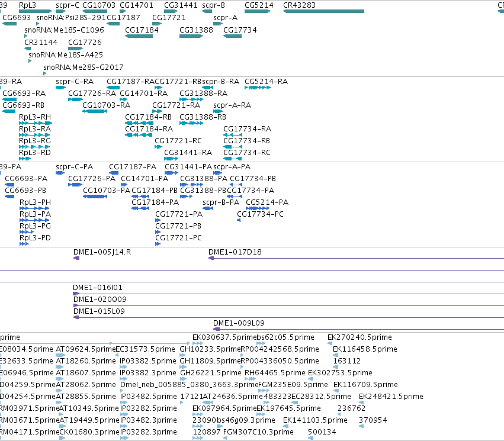Click the CG6693 gene label
504x441 pixels.
click(17, 17)
